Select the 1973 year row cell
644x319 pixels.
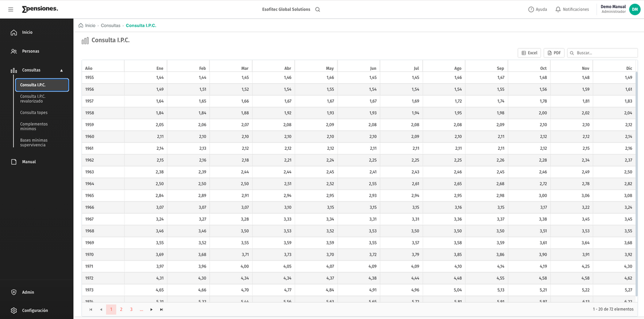[x=103, y=290]
